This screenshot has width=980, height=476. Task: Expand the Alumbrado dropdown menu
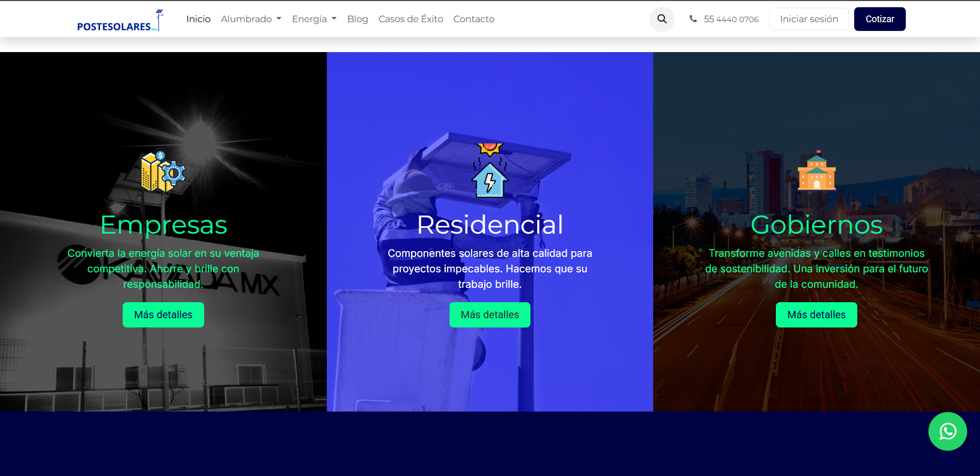tap(251, 19)
